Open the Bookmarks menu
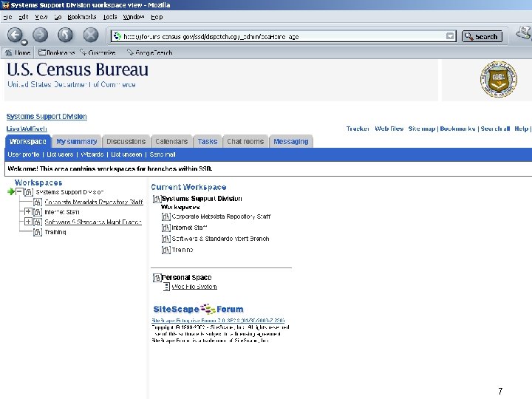Viewport: 532px width, 399px height. tap(82, 17)
